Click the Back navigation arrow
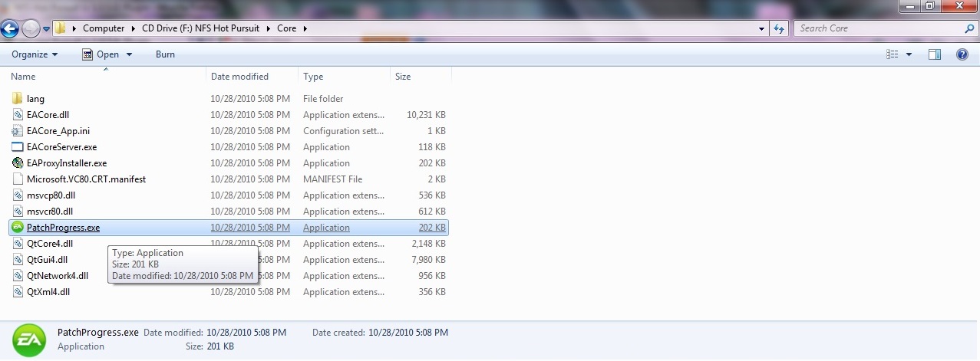The height and width of the screenshot is (361, 980). coord(10,28)
